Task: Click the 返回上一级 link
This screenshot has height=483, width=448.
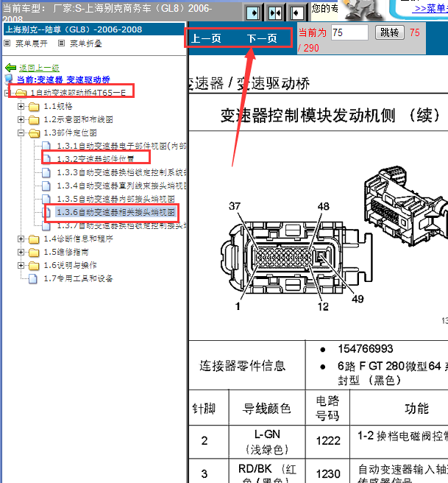Action: (x=39, y=68)
